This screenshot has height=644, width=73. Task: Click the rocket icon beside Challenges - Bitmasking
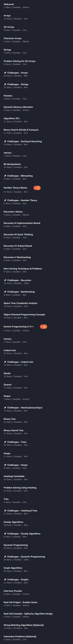5,176
